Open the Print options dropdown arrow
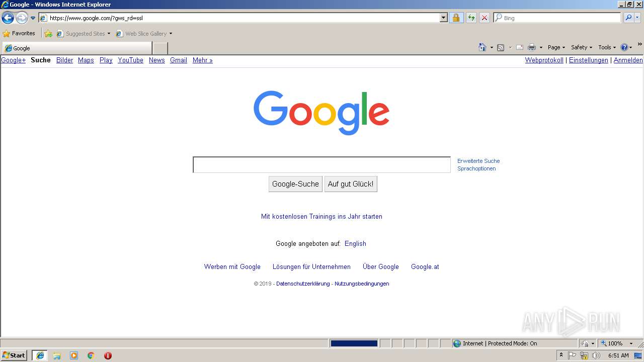The width and height of the screenshot is (644, 362). pos(541,47)
